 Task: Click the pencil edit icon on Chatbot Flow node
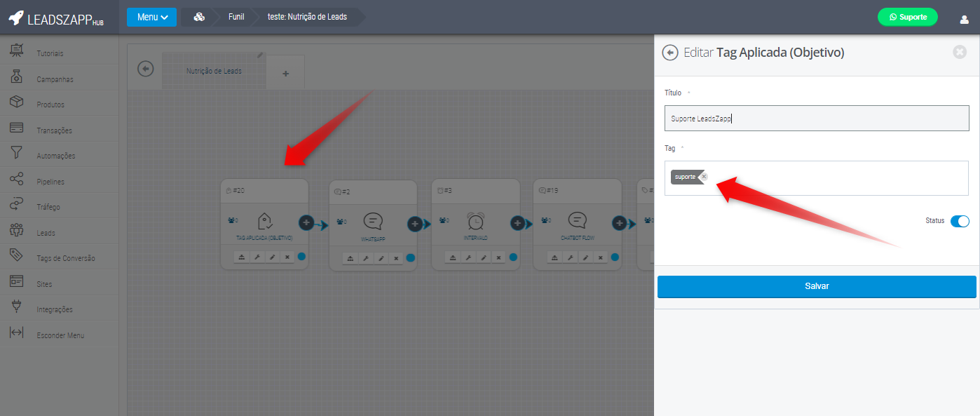click(586, 258)
